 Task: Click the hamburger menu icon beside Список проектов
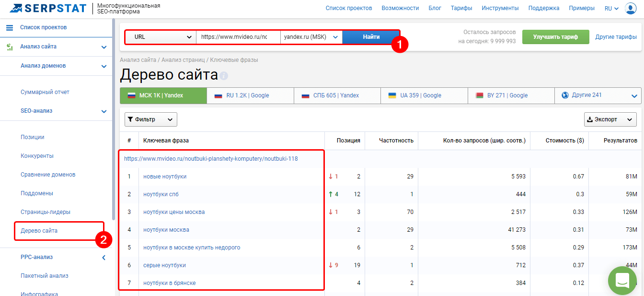(10, 27)
